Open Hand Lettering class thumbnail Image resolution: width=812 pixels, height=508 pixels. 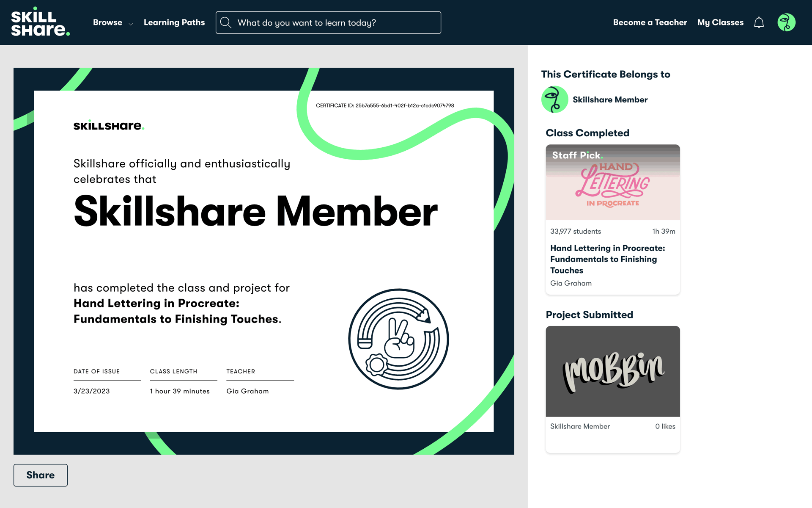[x=613, y=182]
